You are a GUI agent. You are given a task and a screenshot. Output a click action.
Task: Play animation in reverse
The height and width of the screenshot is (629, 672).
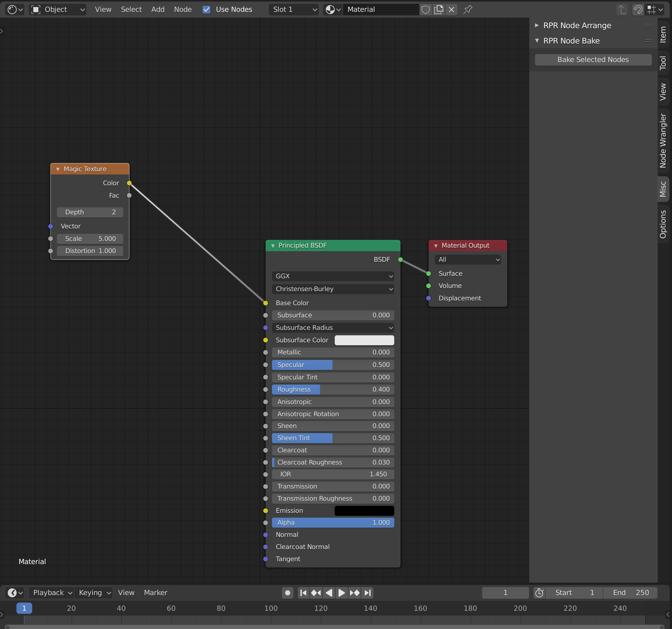tap(329, 593)
